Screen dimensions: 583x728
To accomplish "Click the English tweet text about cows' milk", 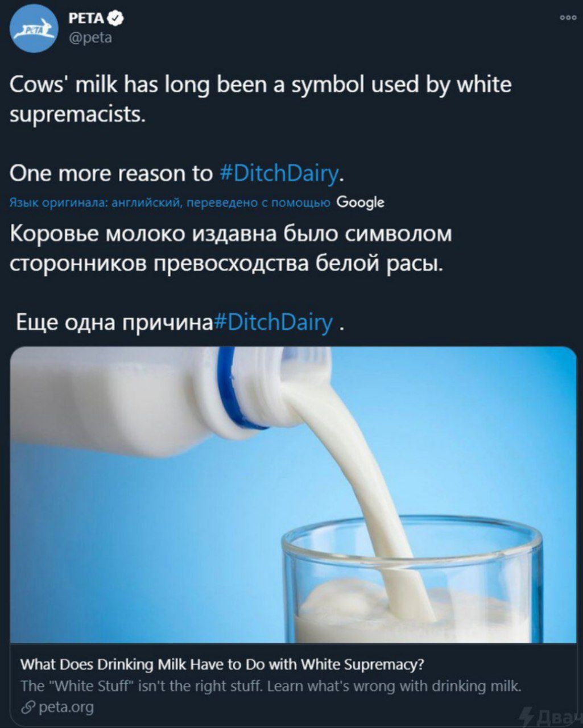I will pyautogui.click(x=261, y=98).
